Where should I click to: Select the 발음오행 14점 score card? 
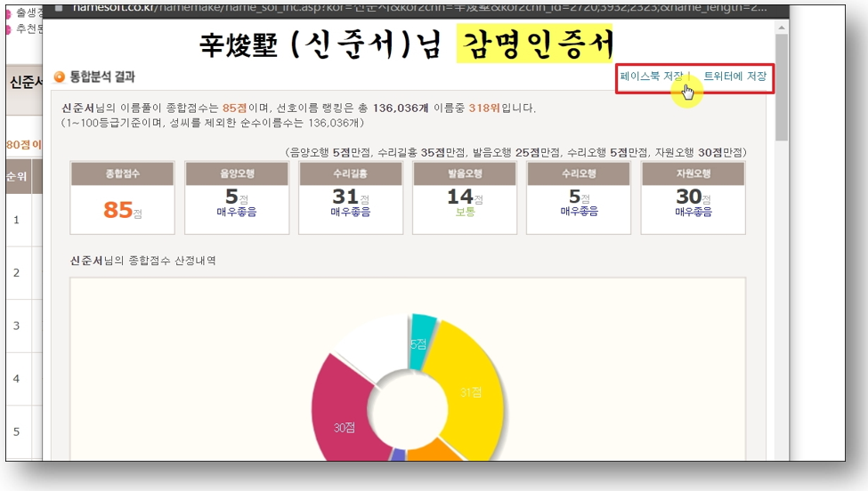(x=465, y=198)
